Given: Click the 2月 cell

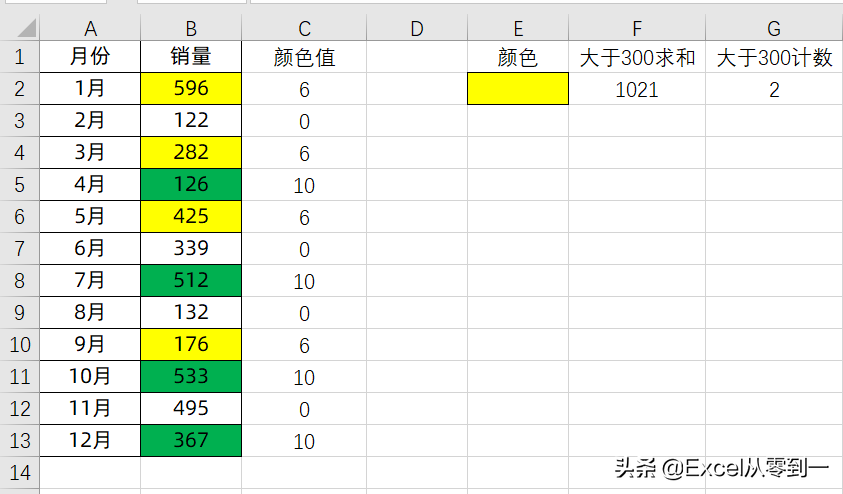Looking at the screenshot, I should click(x=90, y=120).
